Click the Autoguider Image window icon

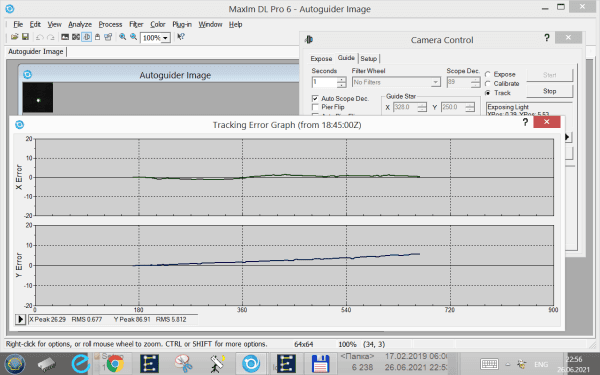[x=28, y=75]
